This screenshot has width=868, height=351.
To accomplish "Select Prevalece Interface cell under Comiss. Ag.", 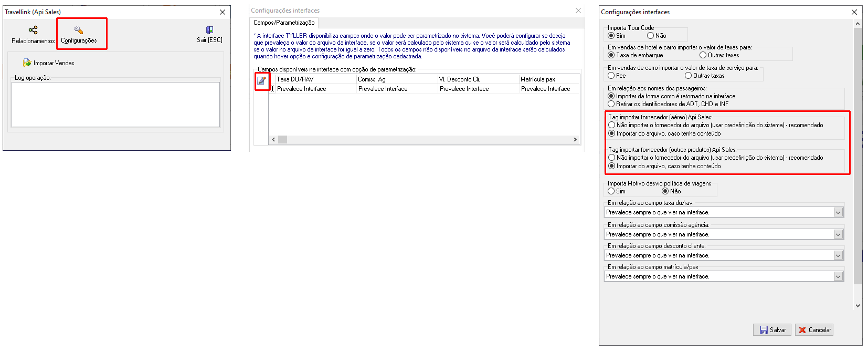I will coord(397,89).
